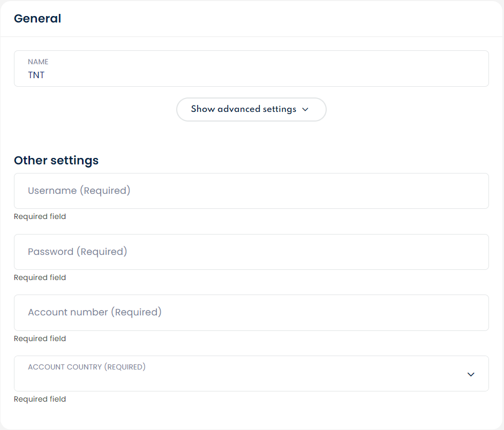
Task: Open the Account country dropdown
Action: click(x=251, y=374)
